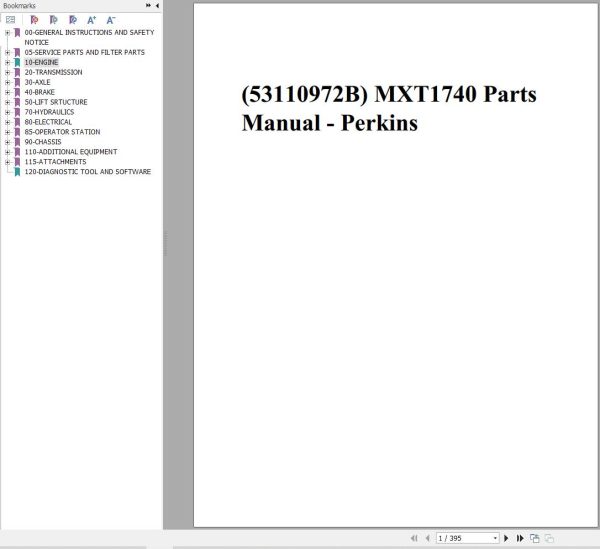This screenshot has width=600, height=549.
Task: Open the 70-HYDRAULICS bookmark
Action: (x=49, y=112)
